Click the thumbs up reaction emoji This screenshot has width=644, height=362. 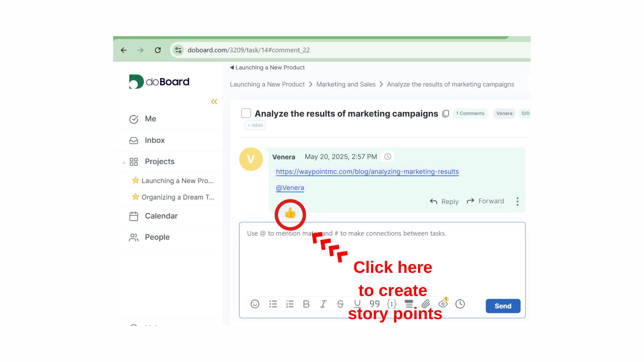tap(290, 213)
